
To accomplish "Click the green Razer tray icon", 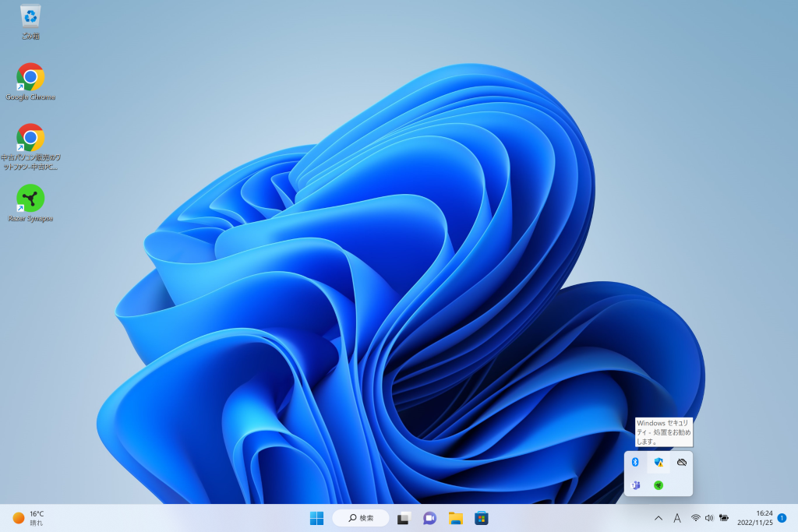I will pos(659,485).
